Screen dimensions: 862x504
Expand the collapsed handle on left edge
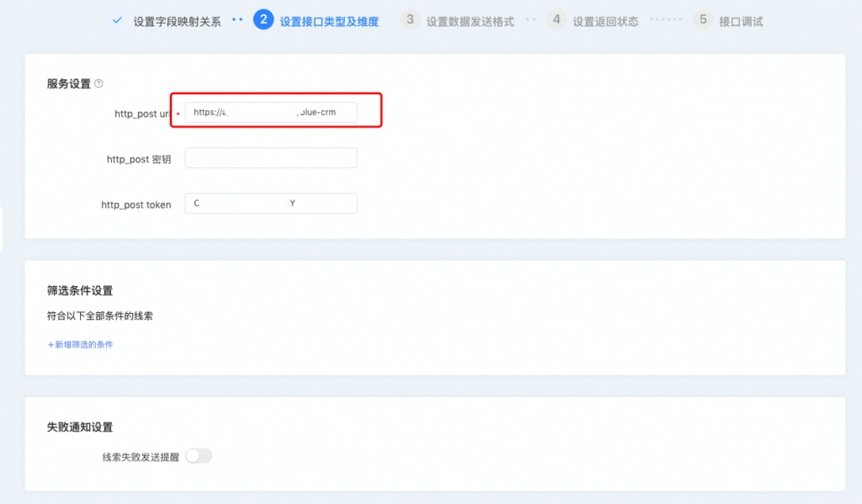pos(2,229)
